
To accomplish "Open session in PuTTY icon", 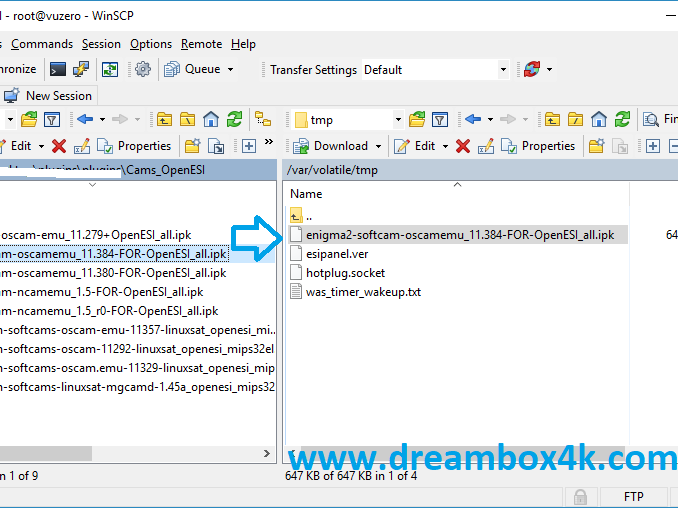I will tap(81, 69).
